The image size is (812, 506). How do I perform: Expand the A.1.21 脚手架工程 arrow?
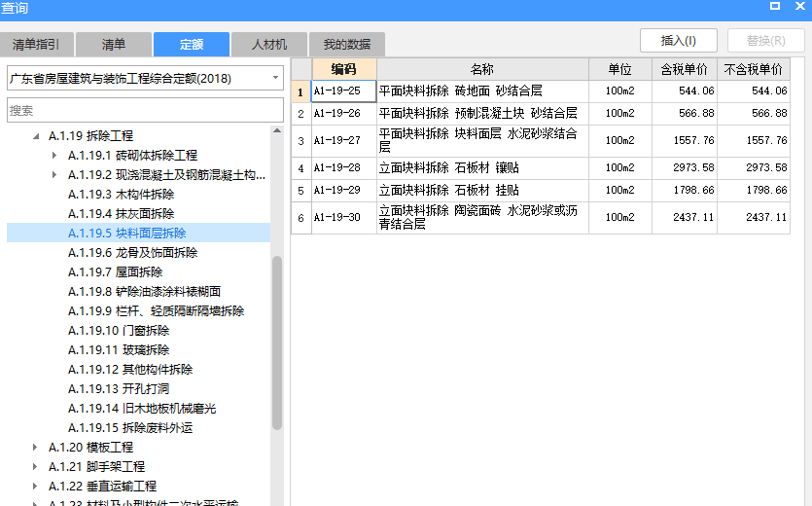point(35,467)
